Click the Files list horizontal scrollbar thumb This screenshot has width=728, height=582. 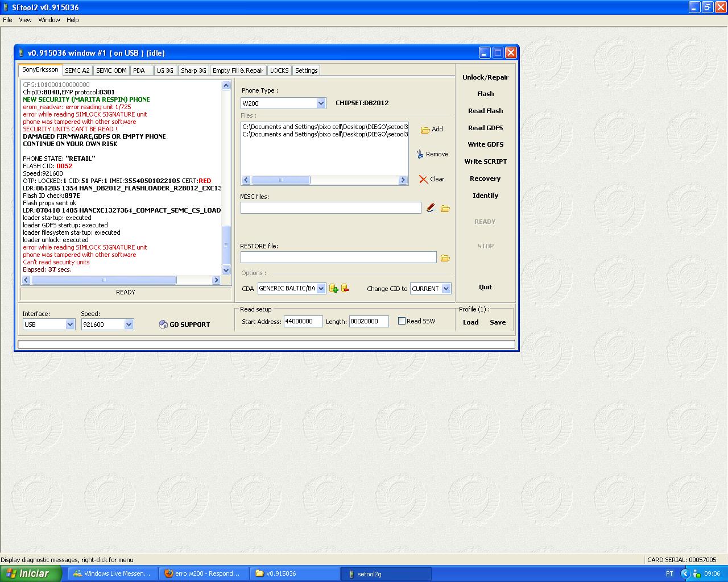click(281, 180)
